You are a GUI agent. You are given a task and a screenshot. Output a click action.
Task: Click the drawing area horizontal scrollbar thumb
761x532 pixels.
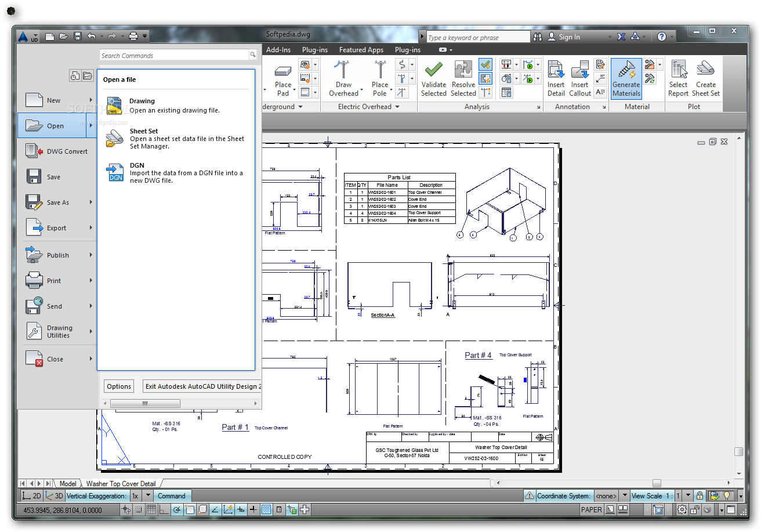[x=657, y=483]
